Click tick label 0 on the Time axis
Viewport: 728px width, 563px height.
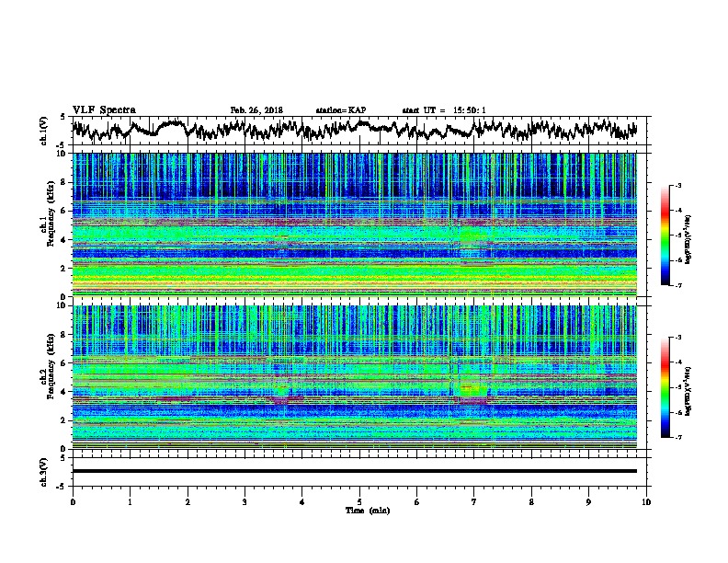73,501
